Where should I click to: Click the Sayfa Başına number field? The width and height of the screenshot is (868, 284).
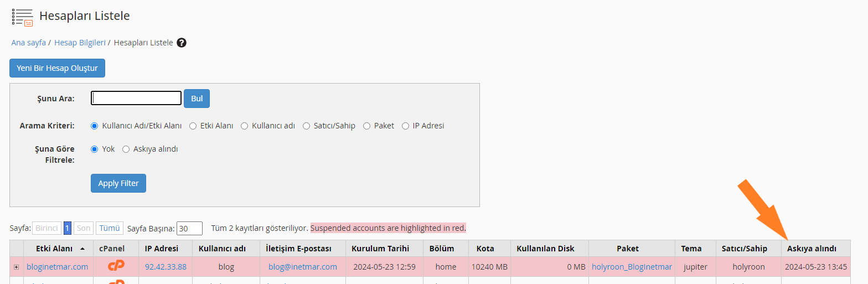(190, 228)
